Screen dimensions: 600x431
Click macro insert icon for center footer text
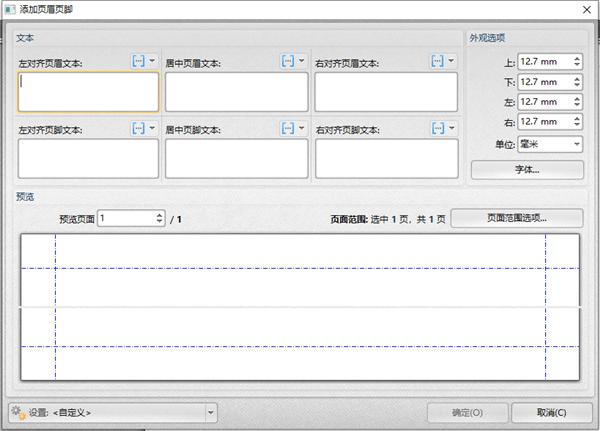point(288,128)
